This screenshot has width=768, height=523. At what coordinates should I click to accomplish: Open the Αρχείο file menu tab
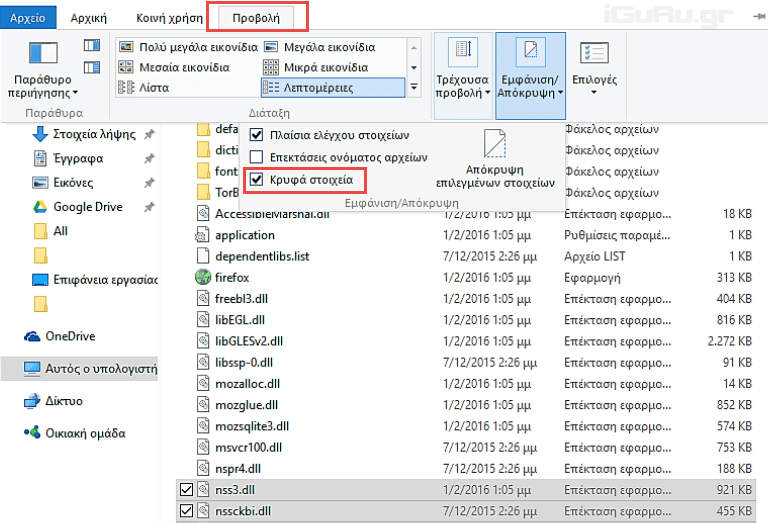click(x=28, y=18)
